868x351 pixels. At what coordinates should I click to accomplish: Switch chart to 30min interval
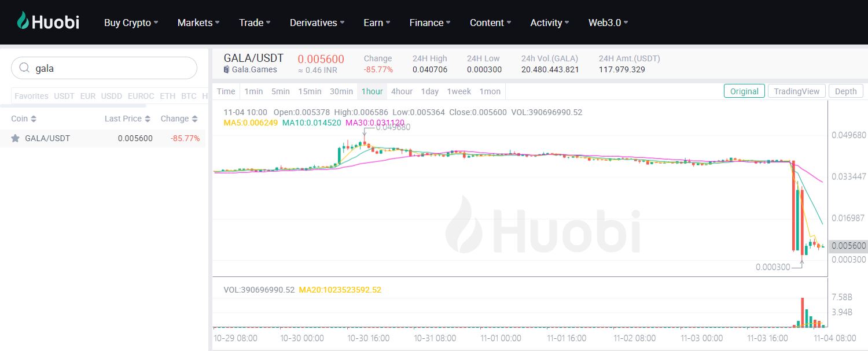pos(341,91)
